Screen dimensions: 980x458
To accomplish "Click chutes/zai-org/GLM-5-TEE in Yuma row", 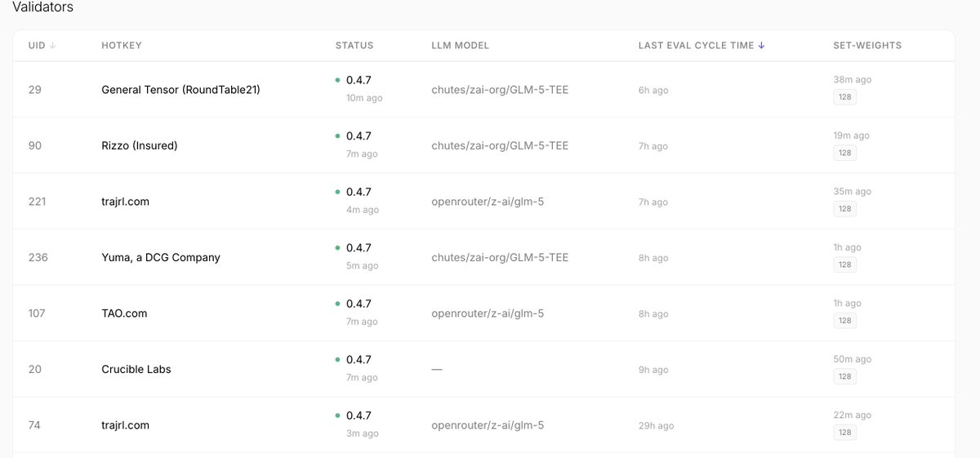I will [500, 258].
